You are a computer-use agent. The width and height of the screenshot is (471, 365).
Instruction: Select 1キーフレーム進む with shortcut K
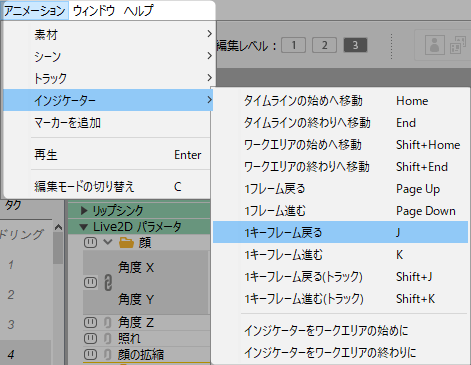340,255
